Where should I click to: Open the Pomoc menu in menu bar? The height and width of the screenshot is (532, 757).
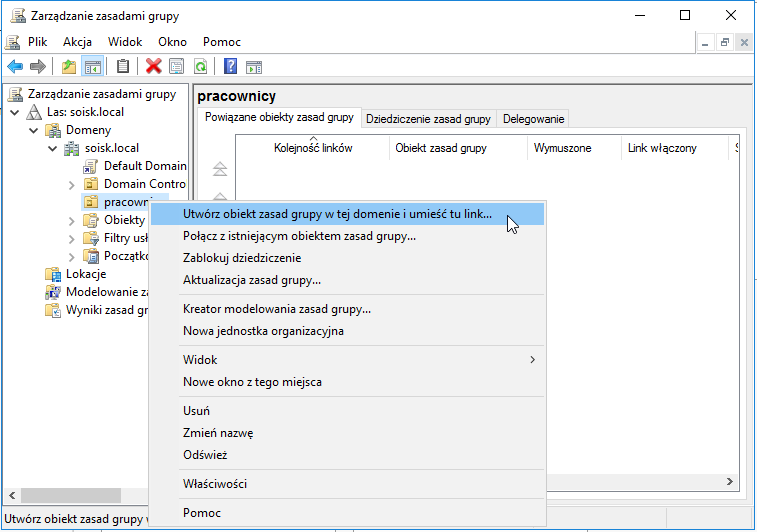222,42
